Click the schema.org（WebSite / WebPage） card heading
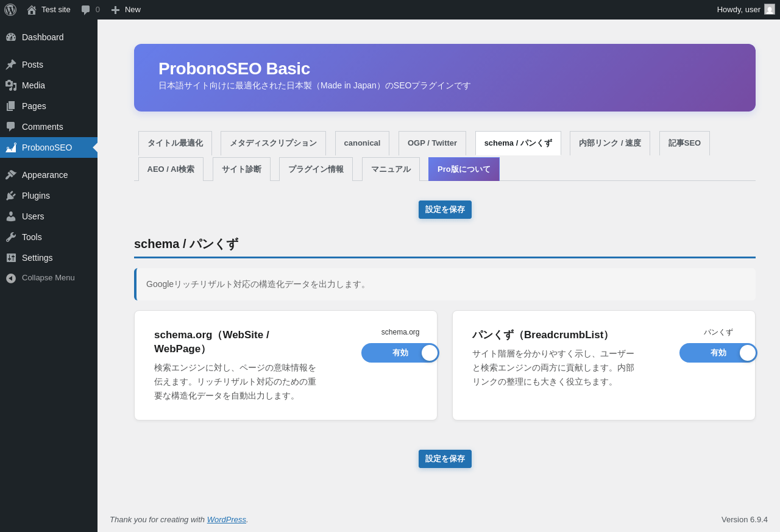 point(211,342)
